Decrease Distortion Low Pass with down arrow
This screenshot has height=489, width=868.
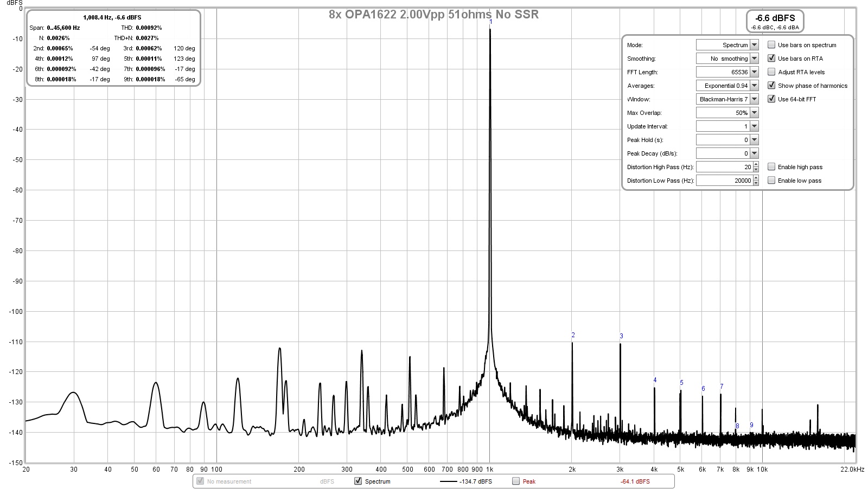coord(756,183)
